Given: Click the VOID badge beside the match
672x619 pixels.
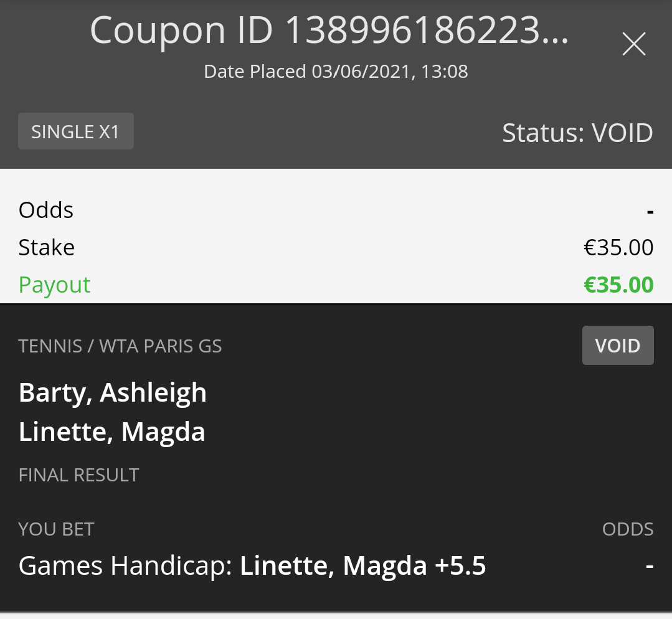Looking at the screenshot, I should point(617,346).
